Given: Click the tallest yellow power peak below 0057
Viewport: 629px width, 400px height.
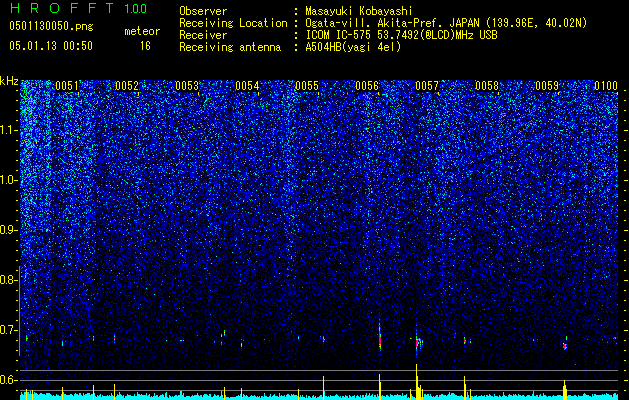Looking at the screenshot, I should pyautogui.click(x=416, y=381).
